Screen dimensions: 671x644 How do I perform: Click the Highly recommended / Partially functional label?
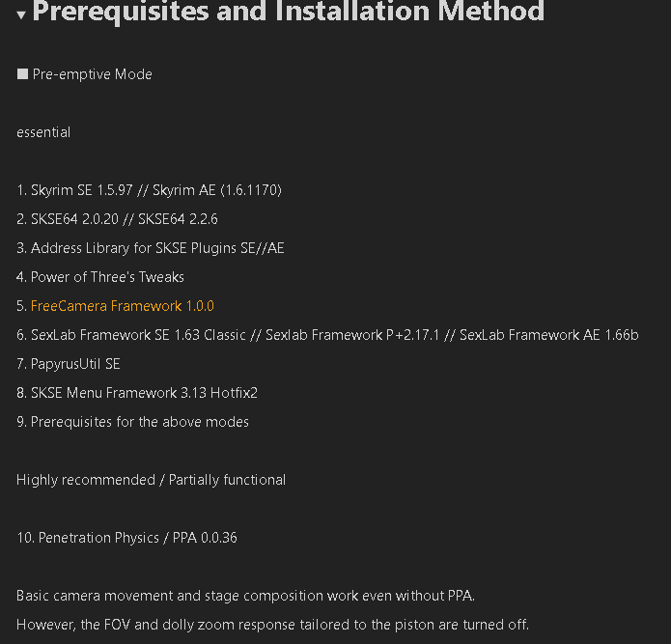(x=151, y=480)
